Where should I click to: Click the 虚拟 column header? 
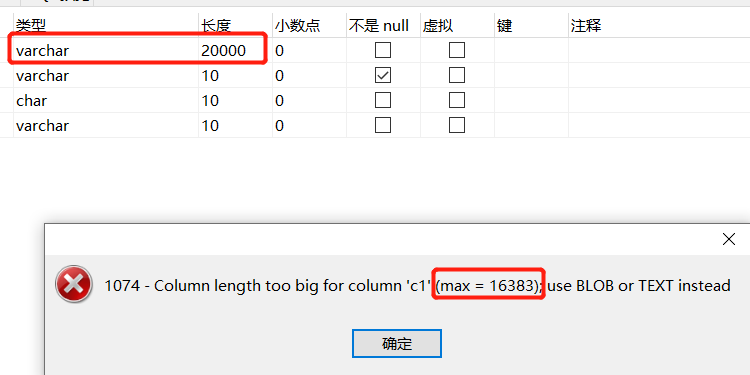[458, 25]
